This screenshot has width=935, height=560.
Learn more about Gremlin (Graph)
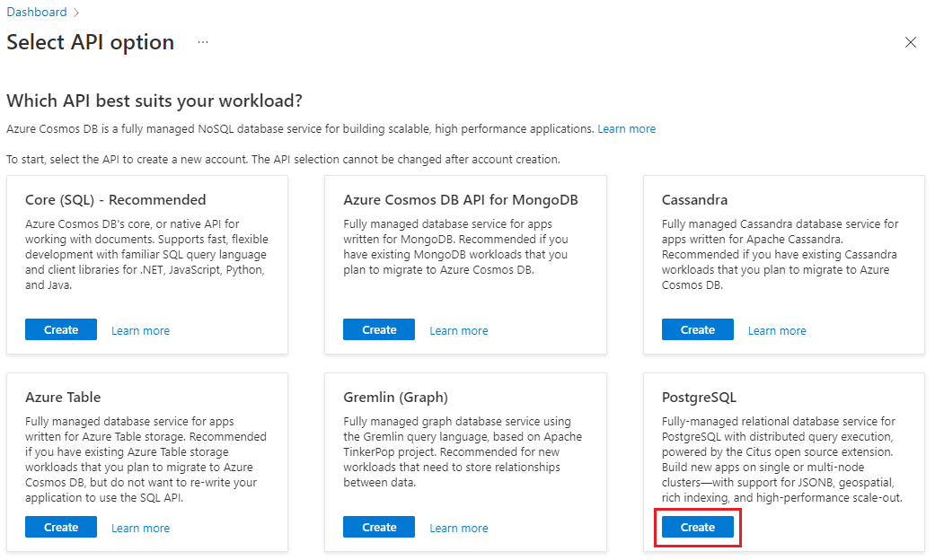458,528
